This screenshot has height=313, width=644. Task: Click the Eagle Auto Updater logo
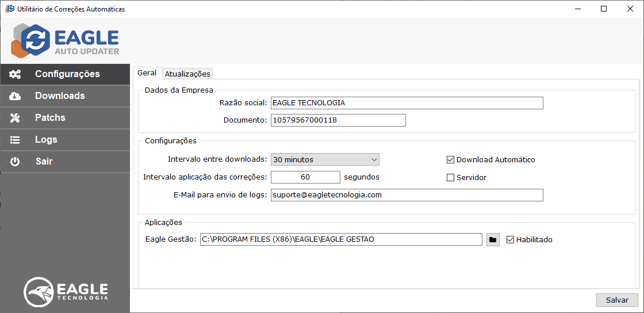tap(66, 40)
